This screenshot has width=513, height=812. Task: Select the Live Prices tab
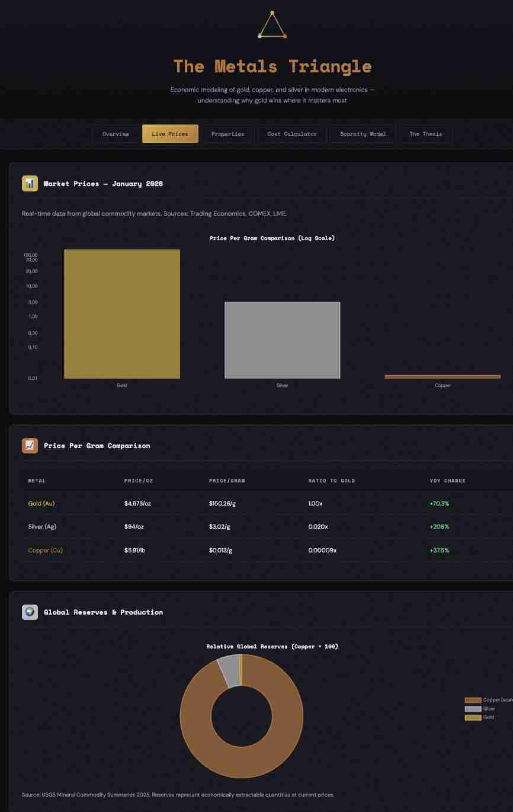(170, 134)
